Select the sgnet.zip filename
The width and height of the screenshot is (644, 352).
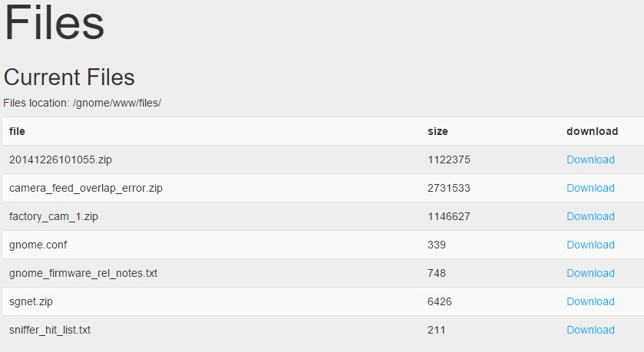(x=31, y=301)
